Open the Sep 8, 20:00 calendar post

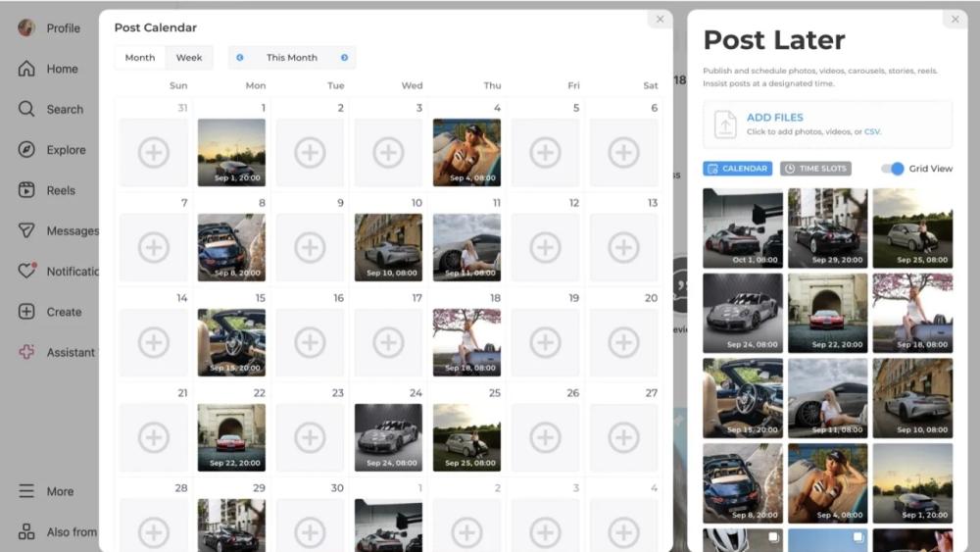tap(231, 247)
